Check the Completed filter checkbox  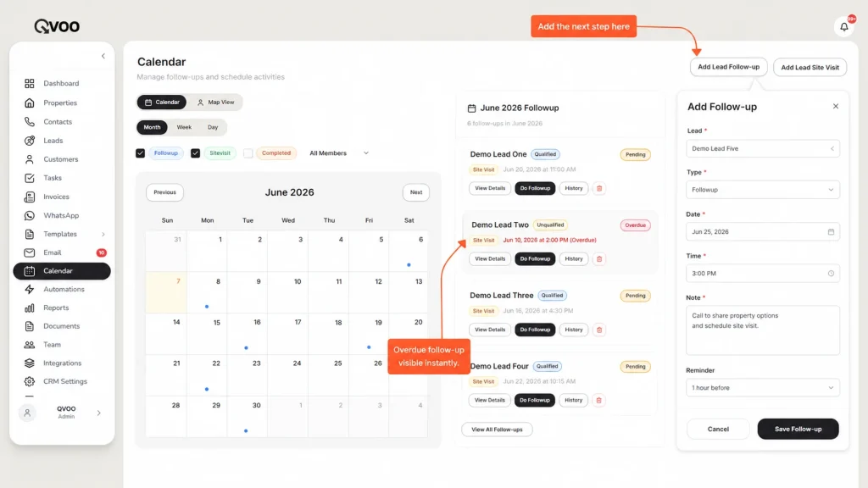pyautogui.click(x=248, y=153)
